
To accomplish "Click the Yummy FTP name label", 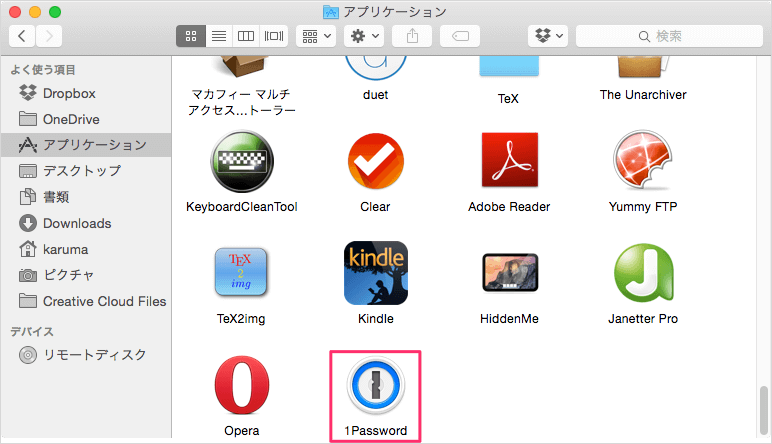I will tap(643, 207).
